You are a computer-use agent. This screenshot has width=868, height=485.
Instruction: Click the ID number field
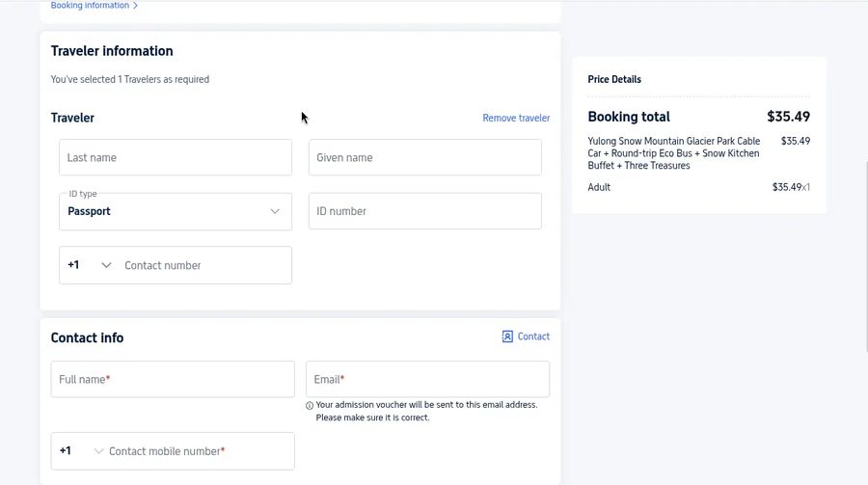(425, 211)
